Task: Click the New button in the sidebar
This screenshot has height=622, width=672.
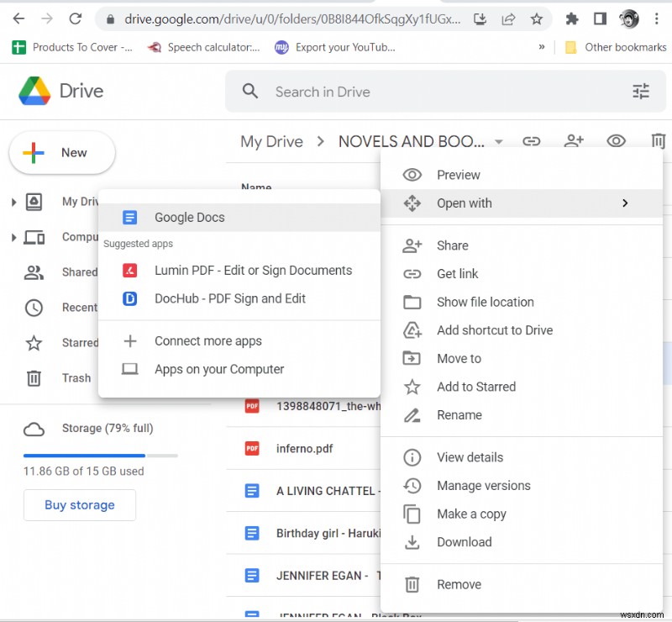Action: click(x=61, y=153)
